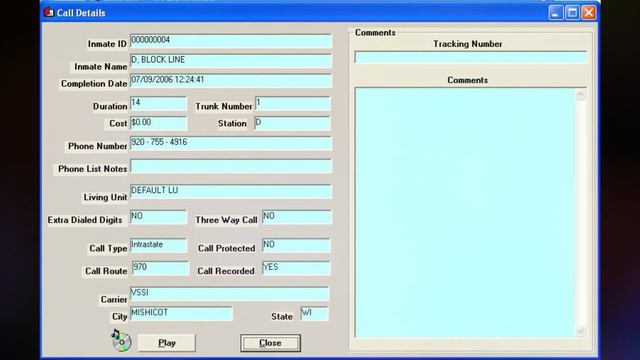Click the Living Unit label
This screenshot has height=360, width=640.
pos(105,197)
